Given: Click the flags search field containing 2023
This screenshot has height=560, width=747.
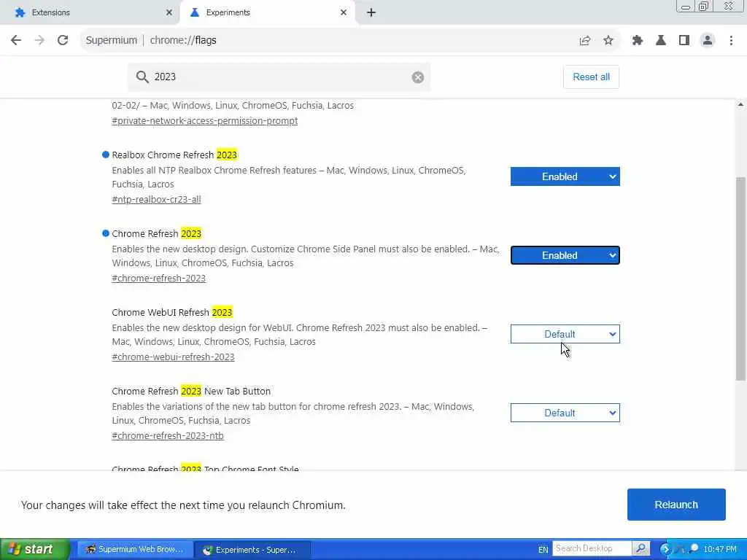Looking at the screenshot, I should 279,77.
